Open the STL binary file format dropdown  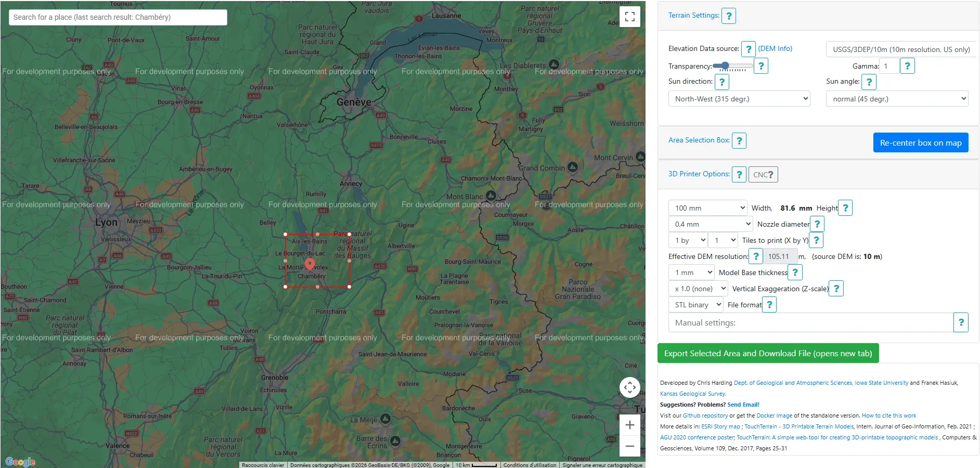click(x=695, y=304)
